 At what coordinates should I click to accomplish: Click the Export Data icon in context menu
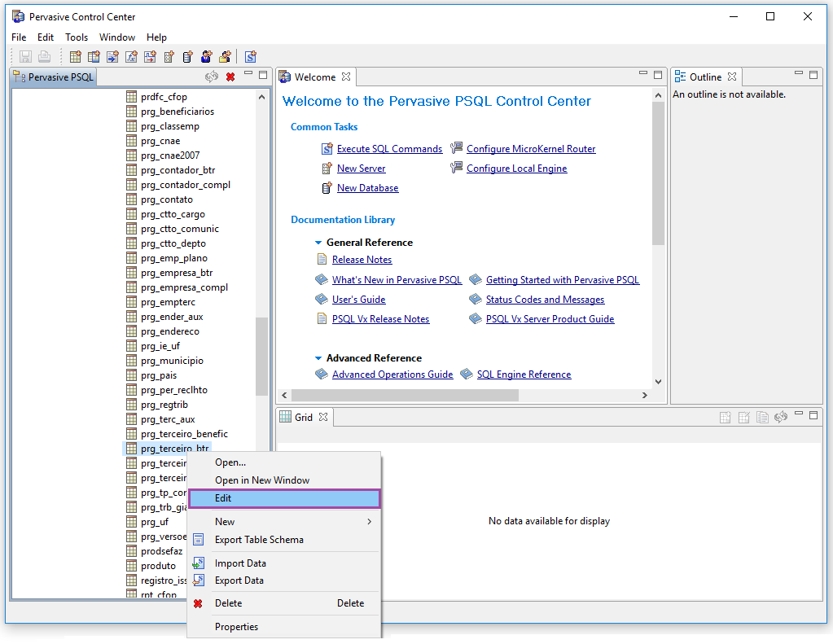[198, 580]
